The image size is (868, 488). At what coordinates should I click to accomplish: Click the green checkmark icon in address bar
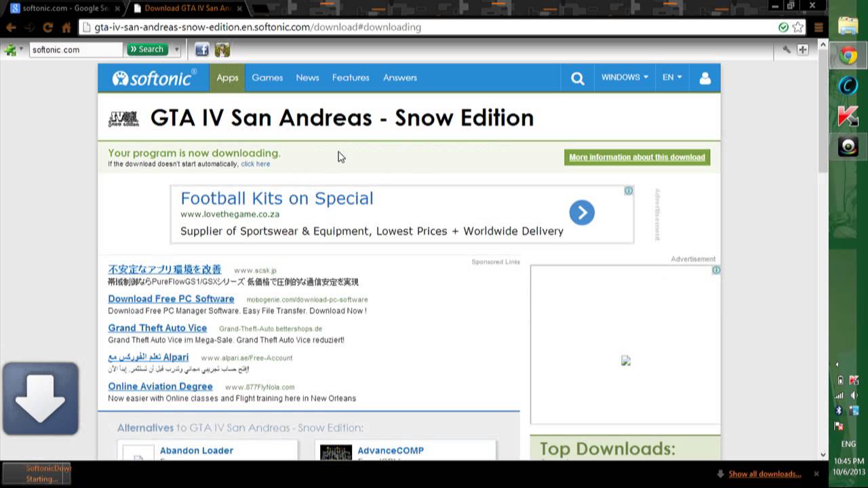point(784,27)
